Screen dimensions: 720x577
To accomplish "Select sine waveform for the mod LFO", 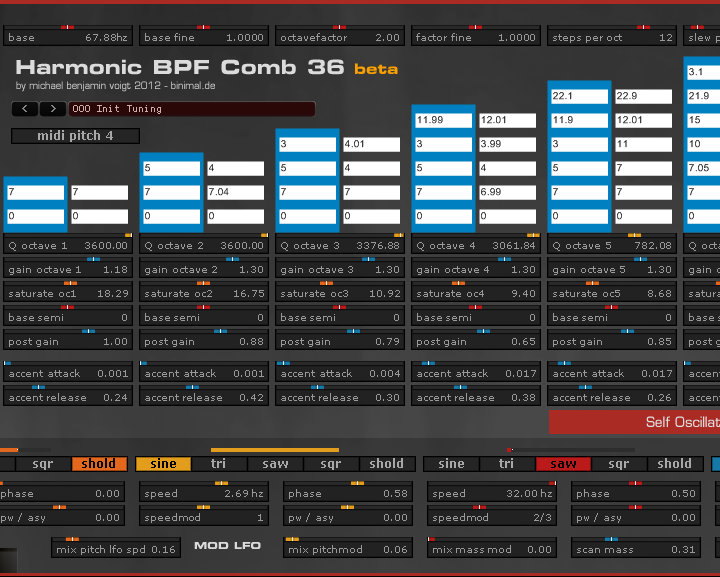I will [163, 464].
